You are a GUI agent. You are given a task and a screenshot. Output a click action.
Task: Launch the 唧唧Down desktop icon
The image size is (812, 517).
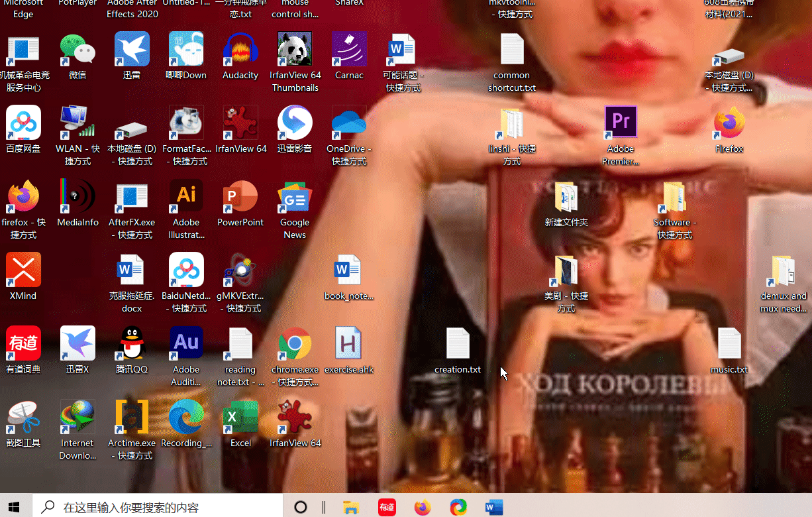point(186,50)
